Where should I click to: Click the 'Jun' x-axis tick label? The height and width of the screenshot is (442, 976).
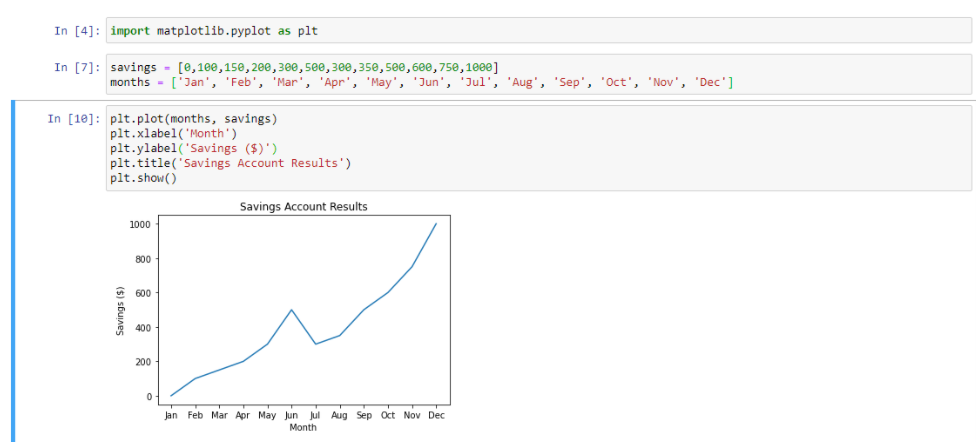pos(291,415)
